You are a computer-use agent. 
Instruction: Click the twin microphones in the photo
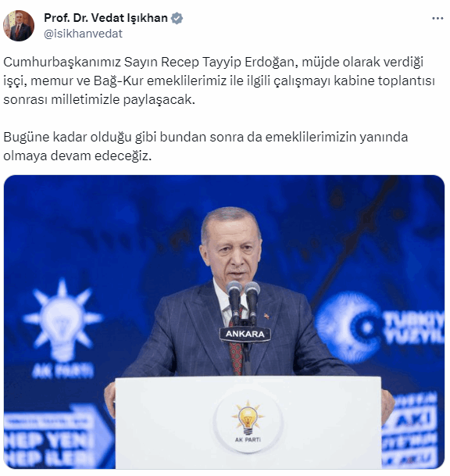[x=243, y=302]
